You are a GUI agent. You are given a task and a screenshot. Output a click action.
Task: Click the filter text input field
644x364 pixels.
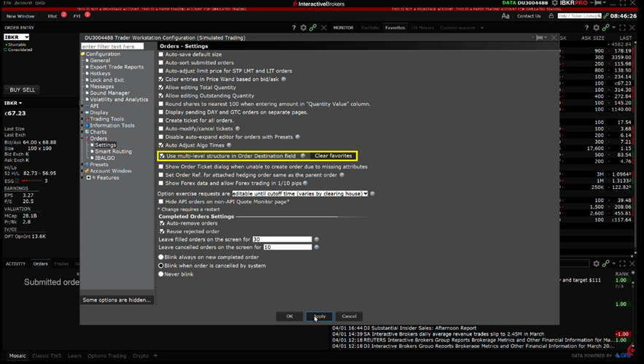pyautogui.click(x=112, y=46)
